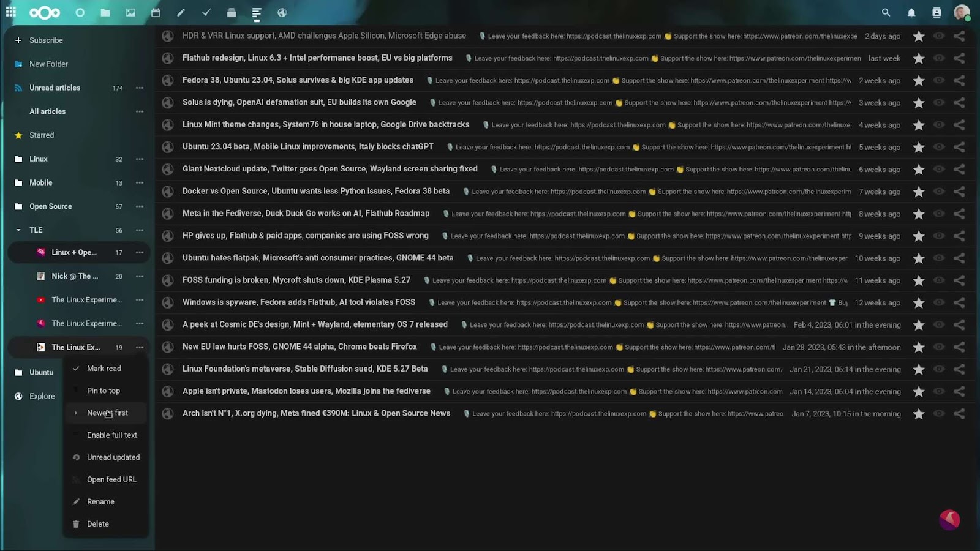Click Subscribe to add a feed
The width and height of the screenshot is (980, 551).
pos(46,40)
